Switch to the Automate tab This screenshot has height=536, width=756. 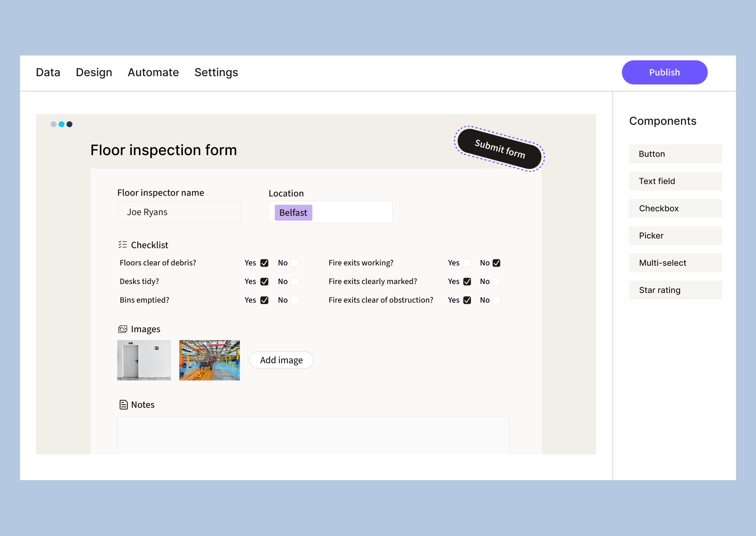point(153,72)
